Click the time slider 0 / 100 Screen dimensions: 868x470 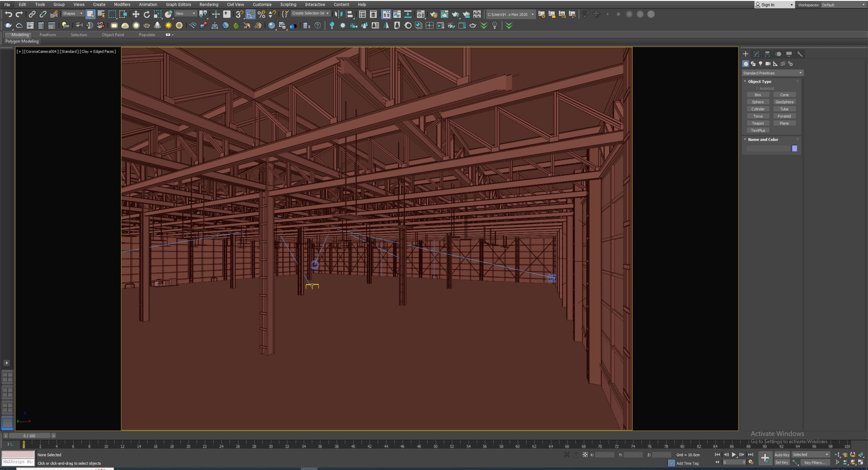29,436
